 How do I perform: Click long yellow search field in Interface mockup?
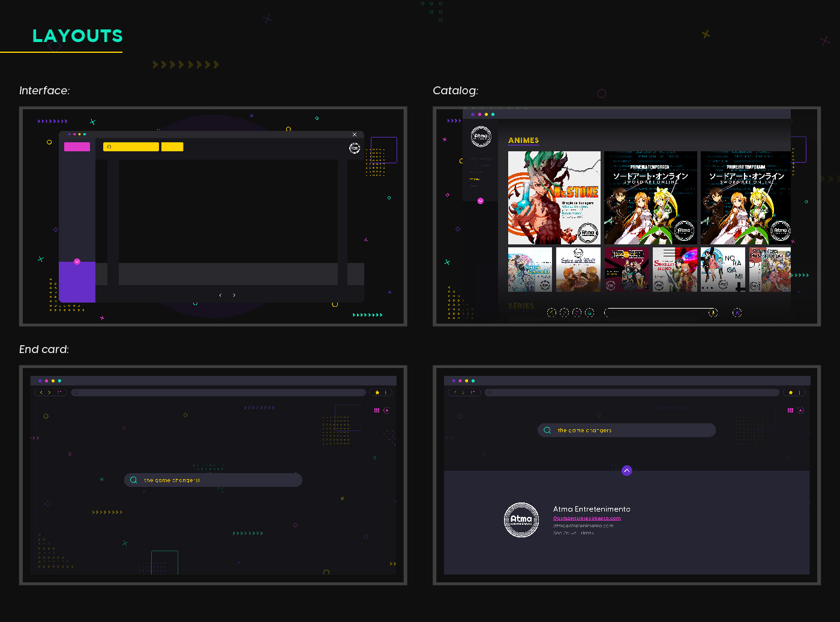point(131,146)
